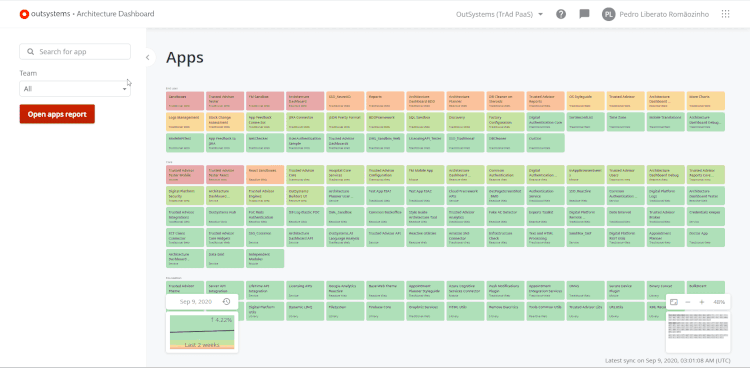Image resolution: width=750 pixels, height=368 pixels.
Task: Open the Push Notifications Plugin tile
Action: [x=506, y=290]
